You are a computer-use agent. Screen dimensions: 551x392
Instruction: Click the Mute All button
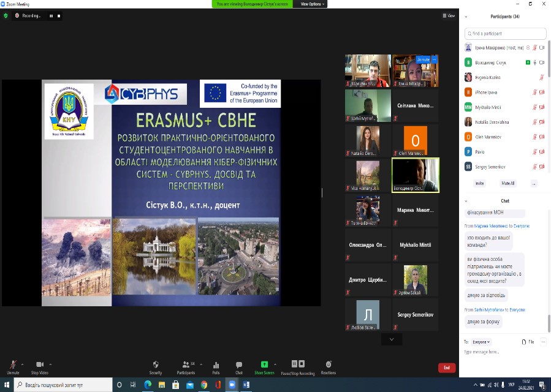pyautogui.click(x=507, y=183)
